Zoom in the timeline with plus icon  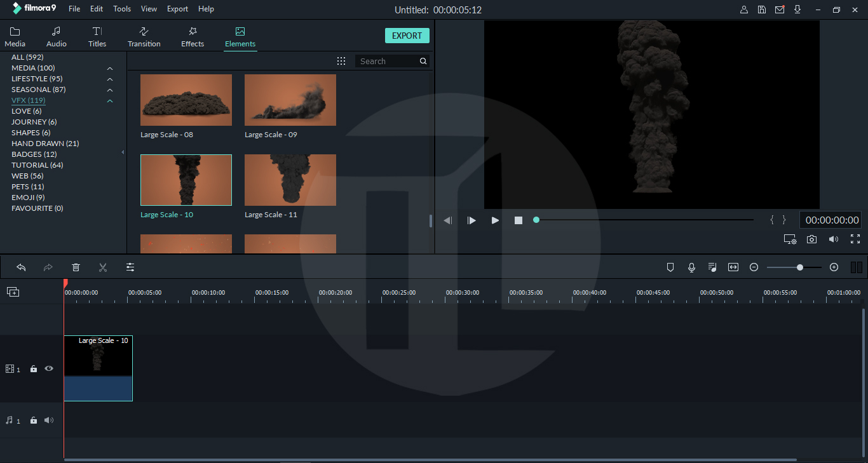(x=834, y=267)
